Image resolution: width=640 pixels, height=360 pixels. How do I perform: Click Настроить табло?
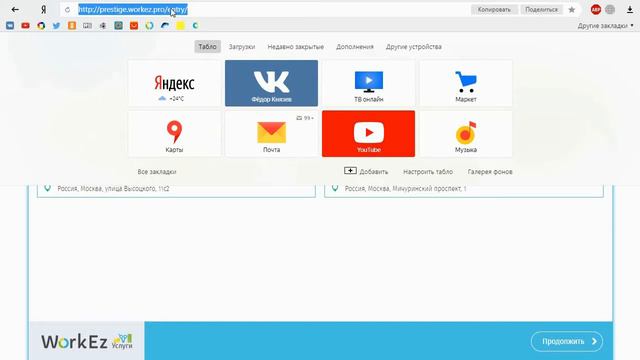click(428, 172)
